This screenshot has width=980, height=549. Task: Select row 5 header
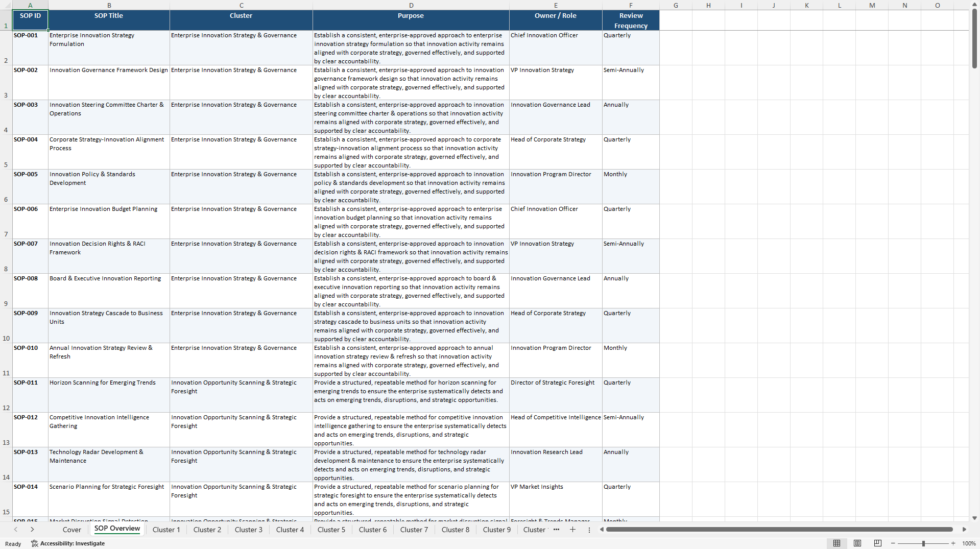coord(6,152)
